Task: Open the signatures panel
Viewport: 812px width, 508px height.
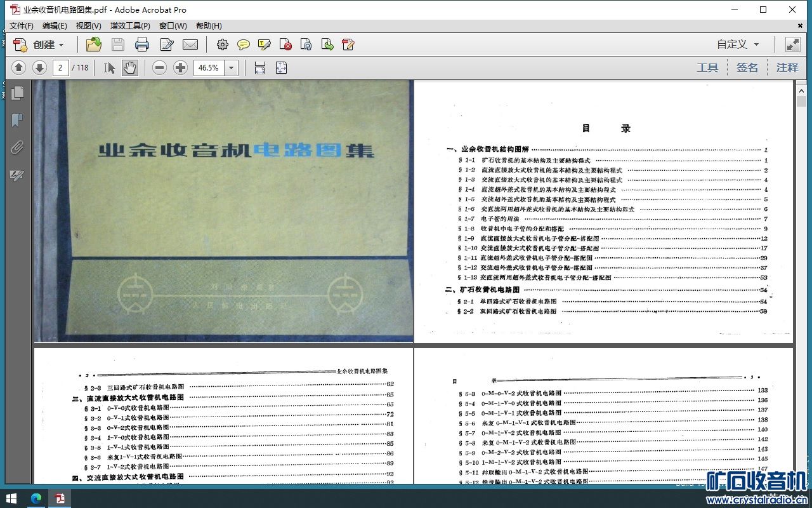Action: click(x=17, y=175)
